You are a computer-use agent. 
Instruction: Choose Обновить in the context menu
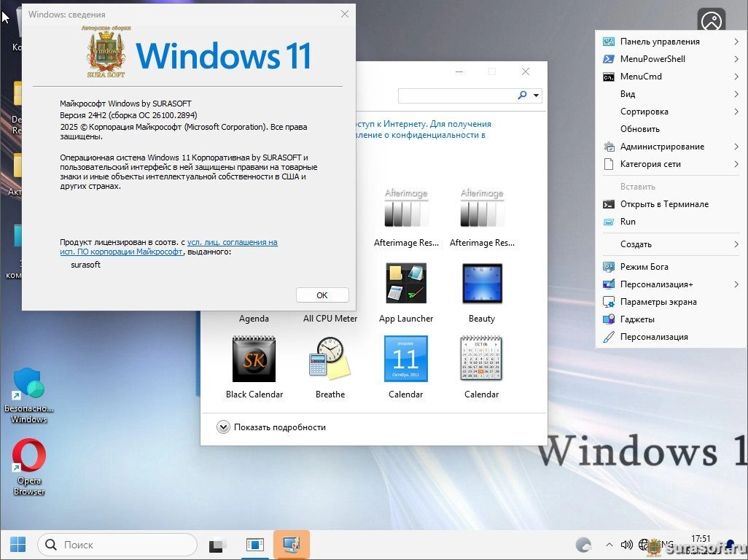point(639,129)
